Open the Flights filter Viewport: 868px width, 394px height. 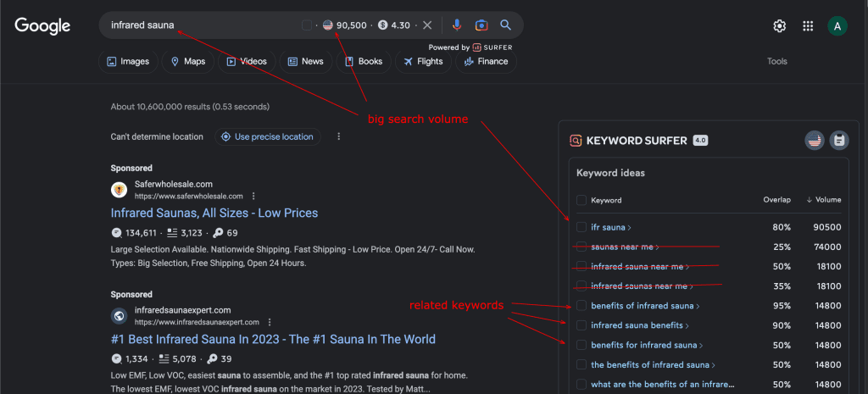[x=424, y=61]
